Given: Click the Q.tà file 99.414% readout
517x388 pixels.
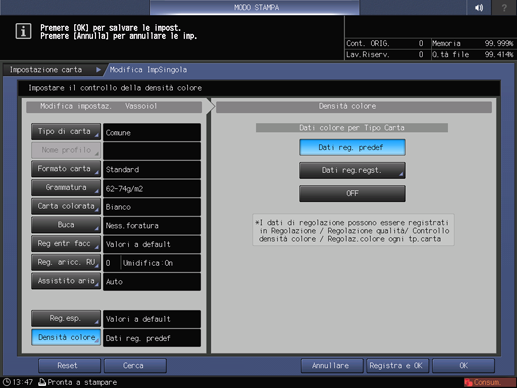Looking at the screenshot, I should coord(473,54).
